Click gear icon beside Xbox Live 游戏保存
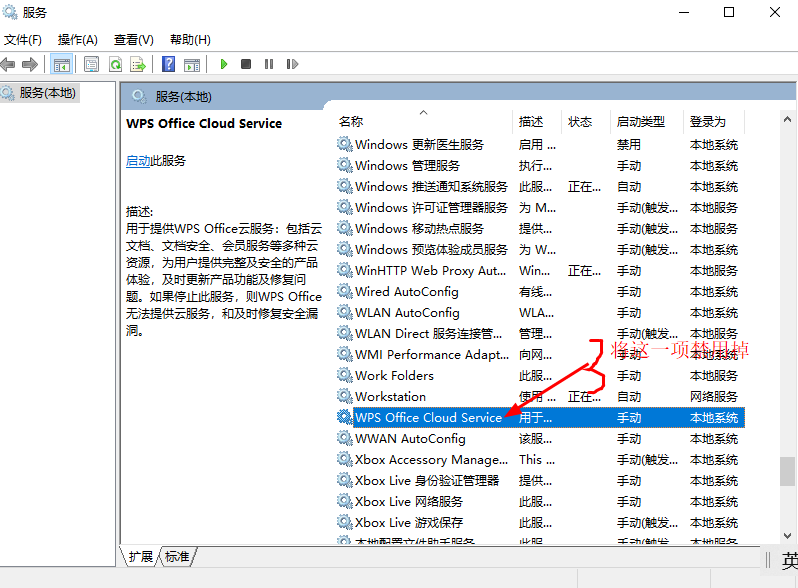 [345, 522]
